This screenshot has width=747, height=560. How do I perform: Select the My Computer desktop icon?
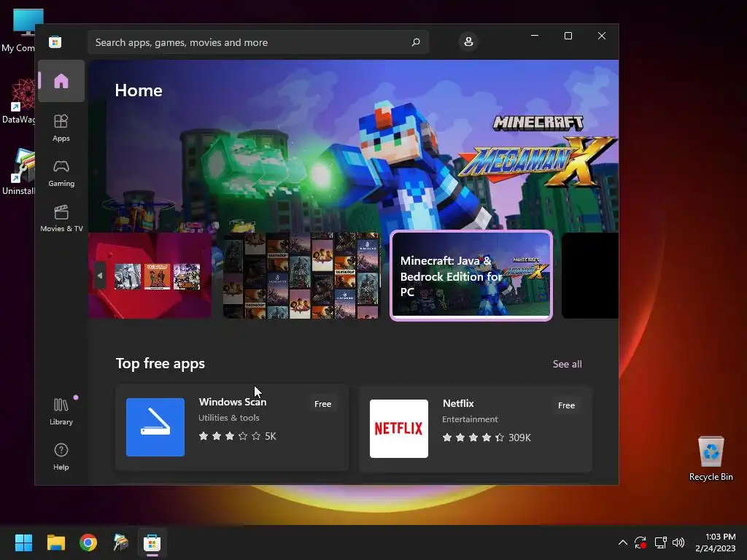point(19,30)
